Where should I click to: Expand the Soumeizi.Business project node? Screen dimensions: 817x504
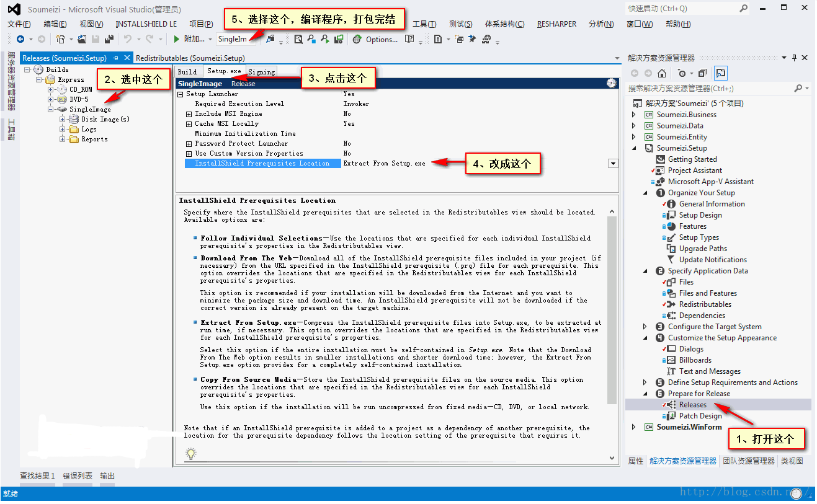pyautogui.click(x=633, y=115)
